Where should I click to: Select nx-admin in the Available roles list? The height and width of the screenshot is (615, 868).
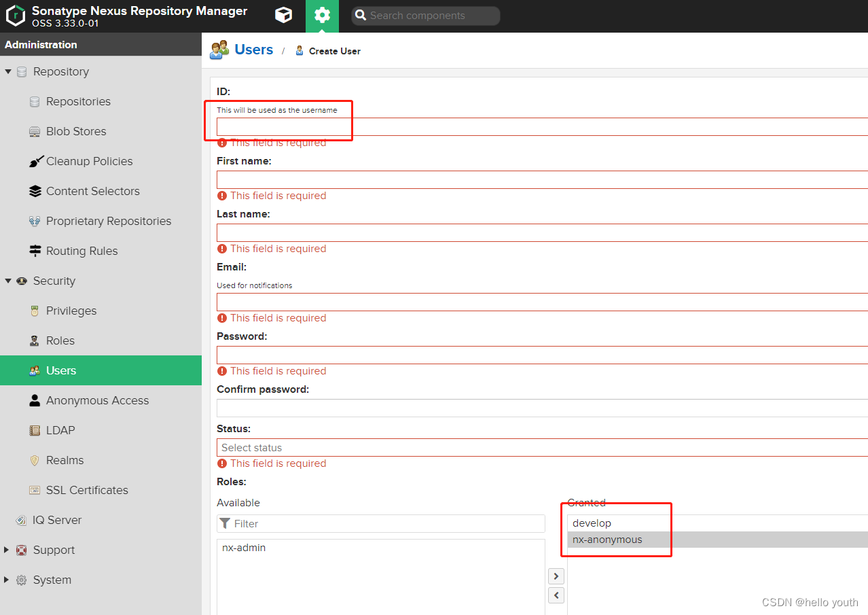tap(243, 547)
